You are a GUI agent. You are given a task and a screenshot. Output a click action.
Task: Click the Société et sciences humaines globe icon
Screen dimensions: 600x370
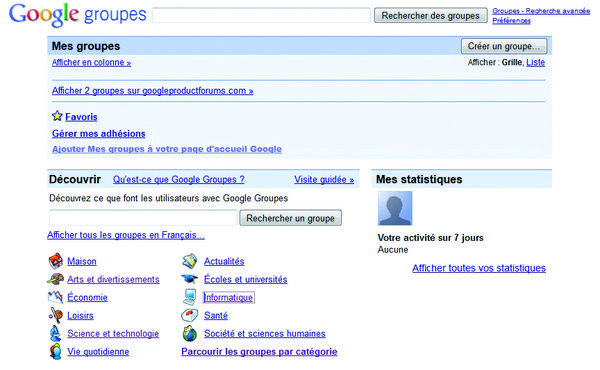(x=190, y=333)
